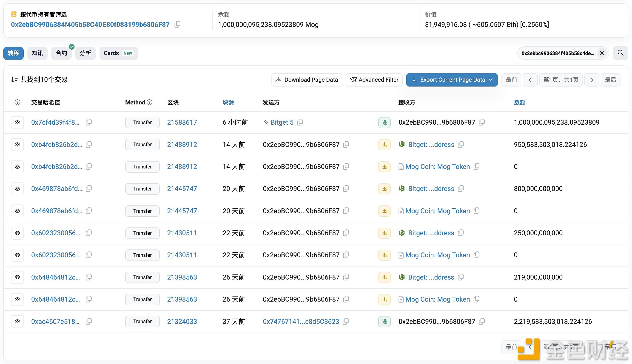Screen dimensions: 632x364
Task: Toggle the eye icon in the 26 天前 zero-amount row
Action: coord(17,299)
